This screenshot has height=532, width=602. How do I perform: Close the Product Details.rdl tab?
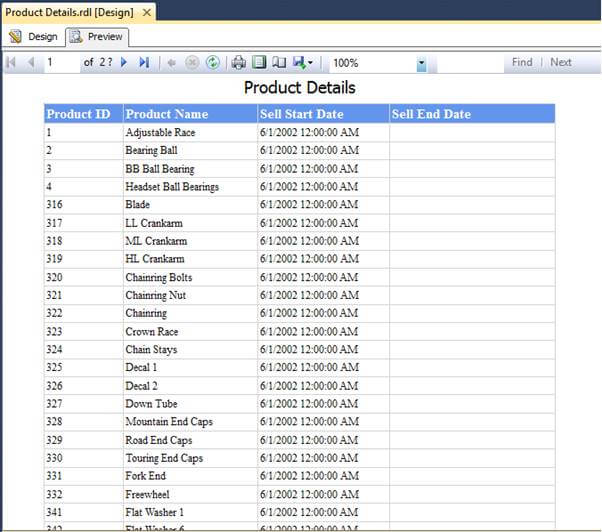click(x=147, y=13)
